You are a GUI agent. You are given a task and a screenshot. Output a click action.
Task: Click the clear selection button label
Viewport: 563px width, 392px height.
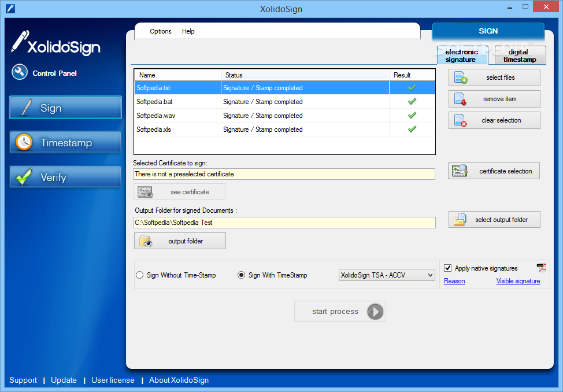coord(501,120)
